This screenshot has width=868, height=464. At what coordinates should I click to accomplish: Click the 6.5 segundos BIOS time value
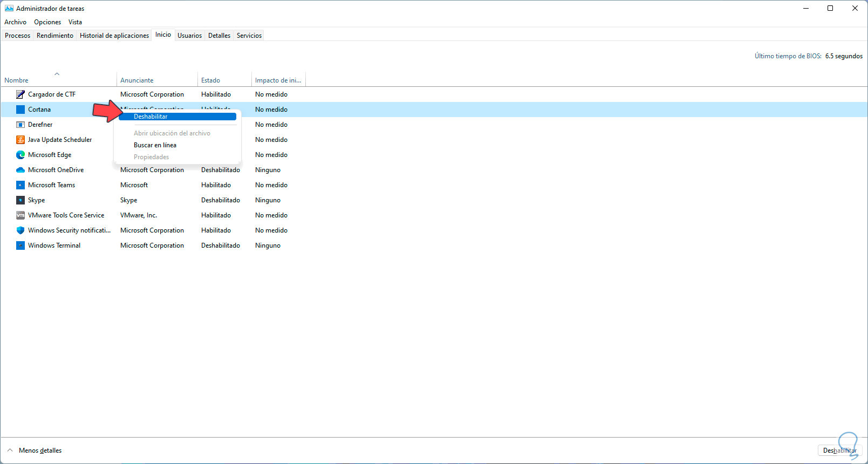(x=844, y=56)
